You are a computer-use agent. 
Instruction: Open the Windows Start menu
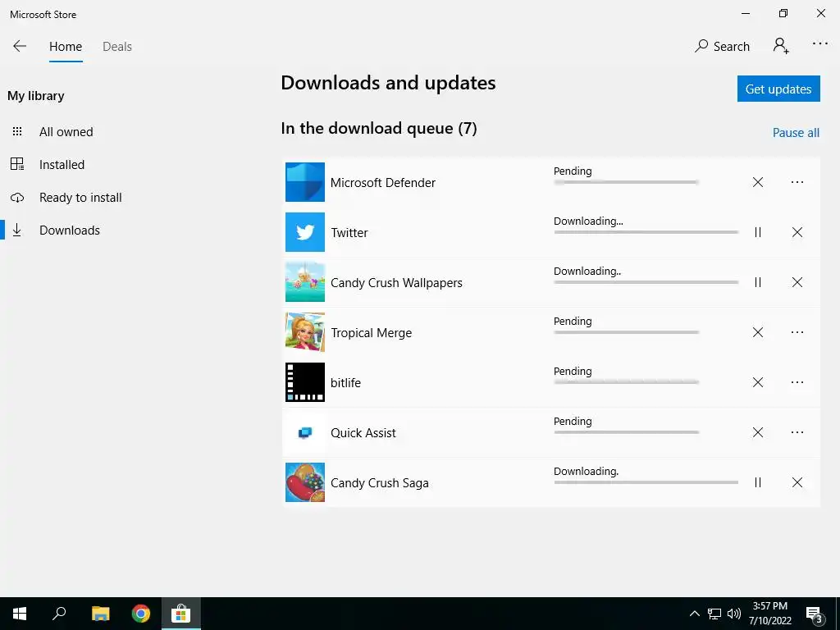point(20,614)
